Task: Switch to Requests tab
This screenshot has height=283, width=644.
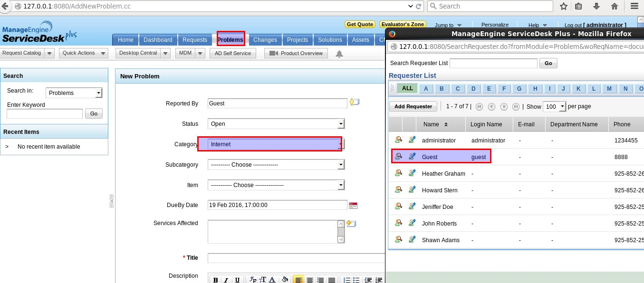Action: coord(195,40)
